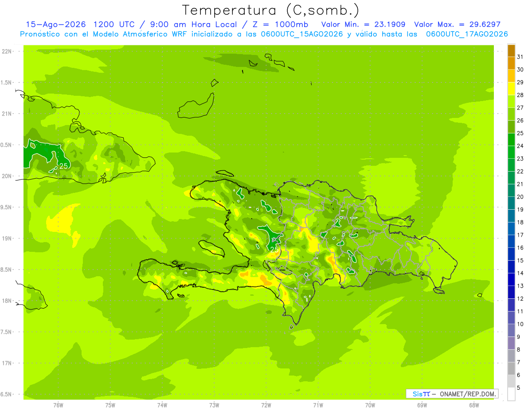Pick the legend color between 24 and 25
532x411 pixels.
[x=511, y=140]
